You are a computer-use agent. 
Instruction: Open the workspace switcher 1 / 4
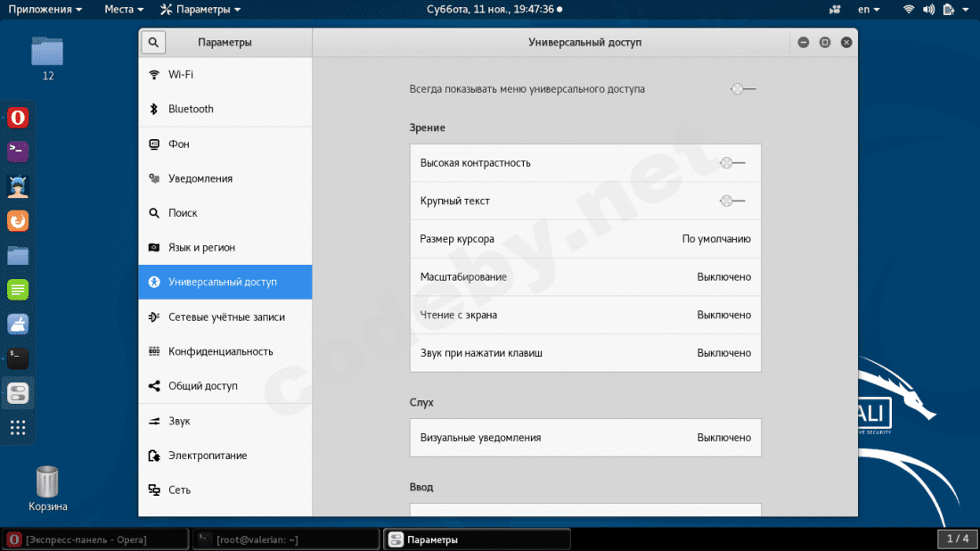tap(958, 539)
